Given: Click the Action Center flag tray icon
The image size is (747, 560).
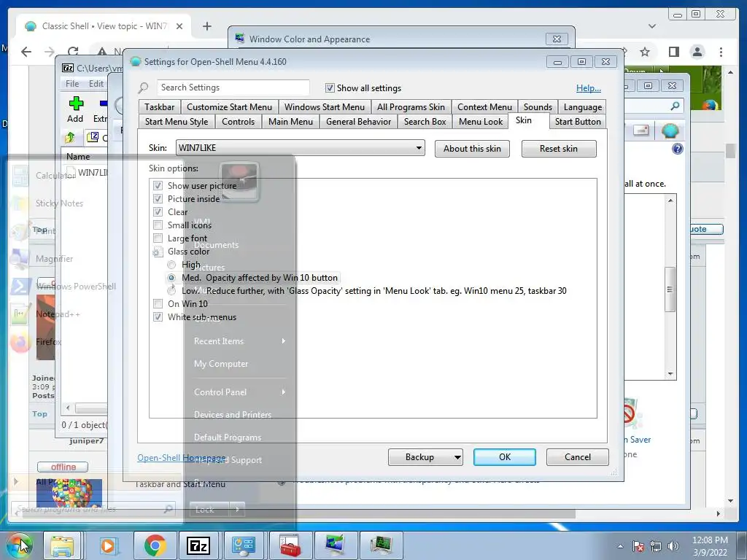Looking at the screenshot, I should (638, 546).
